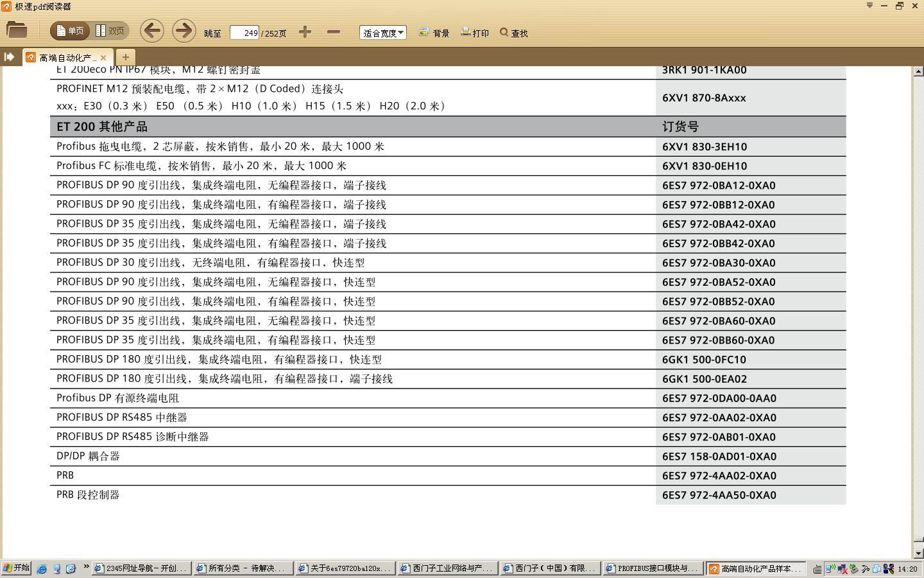
Task: Open the title bar dropdown menu arrow
Action: 869,5
